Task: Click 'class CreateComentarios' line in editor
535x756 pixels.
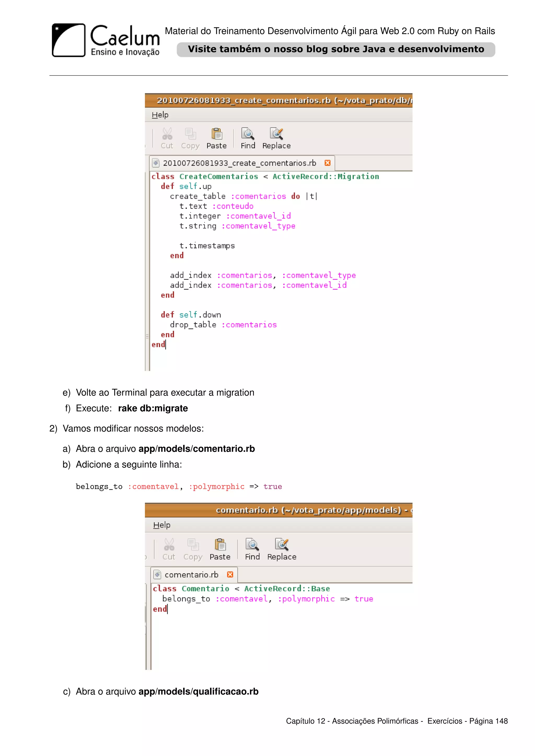Action: pyautogui.click(x=265, y=176)
